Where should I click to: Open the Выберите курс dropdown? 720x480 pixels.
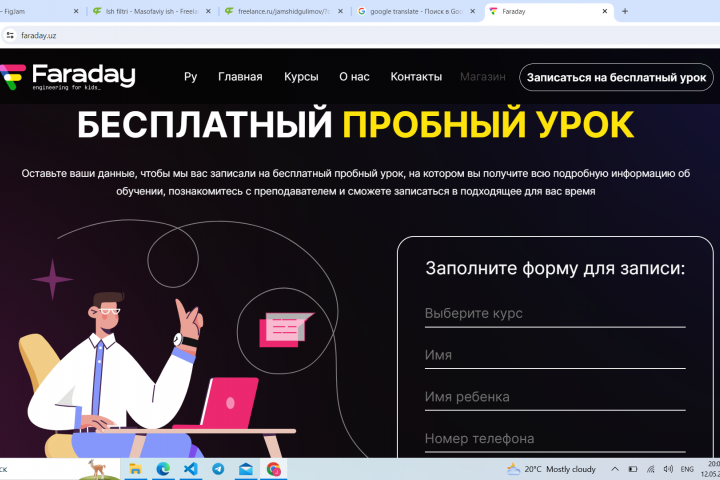[x=555, y=314]
